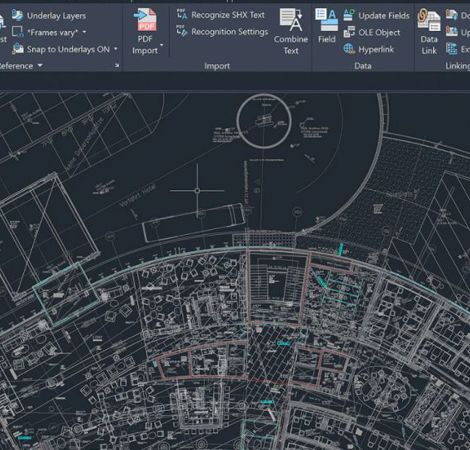Viewport: 470px width, 450px height.
Task: Click the Linking panel title
Action: 457,66
